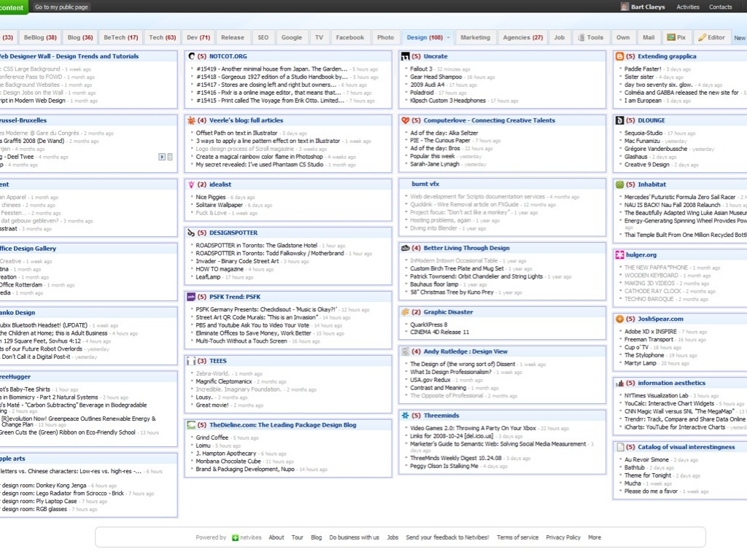
Task: Select the Editor tab with pencil icon
Action: click(x=711, y=37)
